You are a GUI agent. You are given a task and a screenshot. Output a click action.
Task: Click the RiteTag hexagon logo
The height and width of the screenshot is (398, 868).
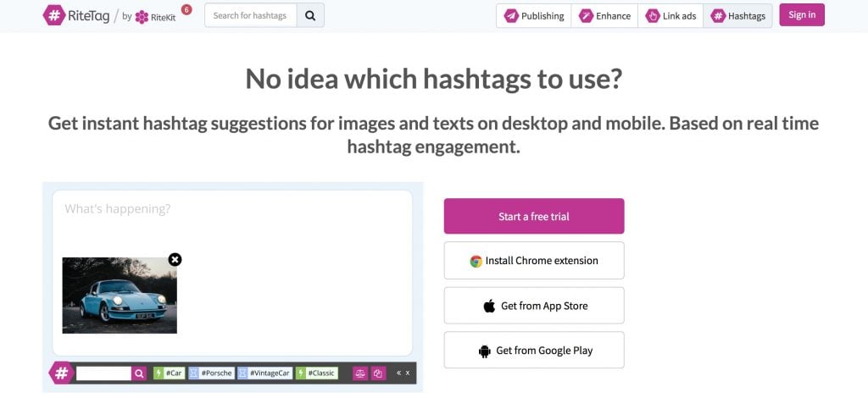54,15
